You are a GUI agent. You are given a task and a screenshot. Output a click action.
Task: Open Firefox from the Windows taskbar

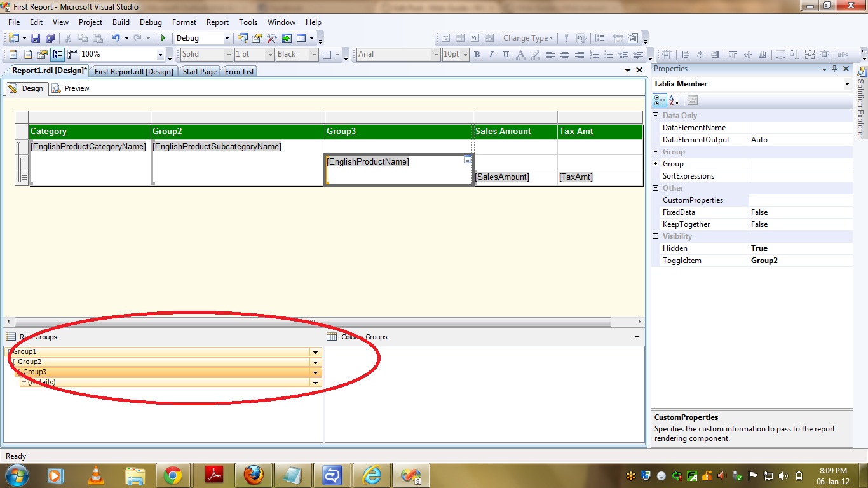[253, 475]
